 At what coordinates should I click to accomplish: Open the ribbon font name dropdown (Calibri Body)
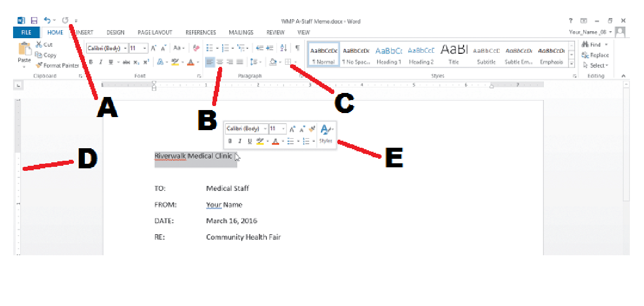click(x=125, y=48)
